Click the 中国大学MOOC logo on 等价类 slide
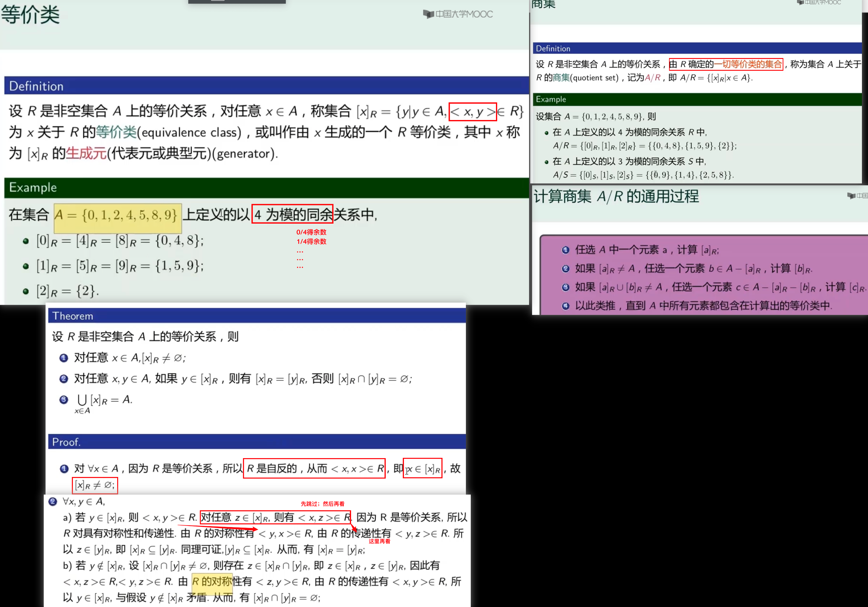 coord(458,14)
